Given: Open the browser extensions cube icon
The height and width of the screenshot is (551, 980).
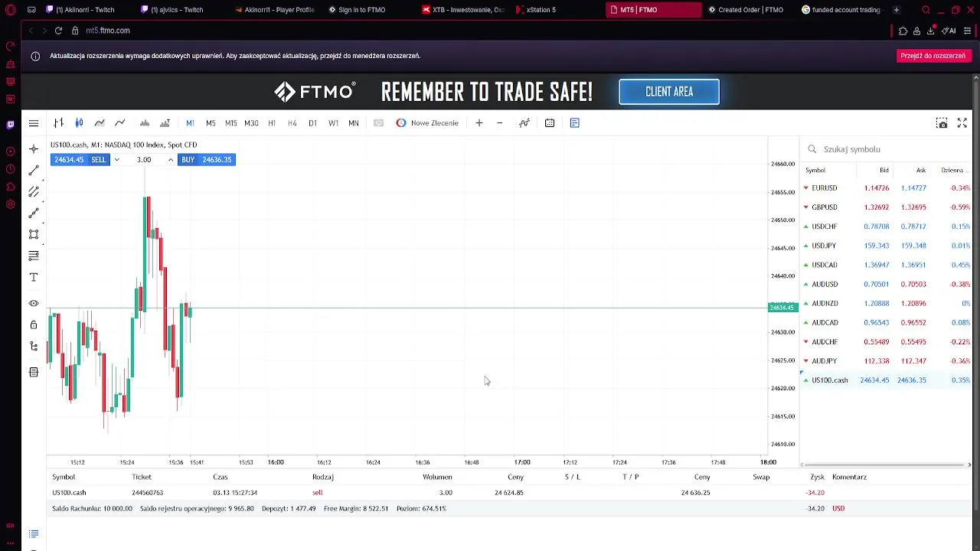Looking at the screenshot, I should [x=903, y=31].
